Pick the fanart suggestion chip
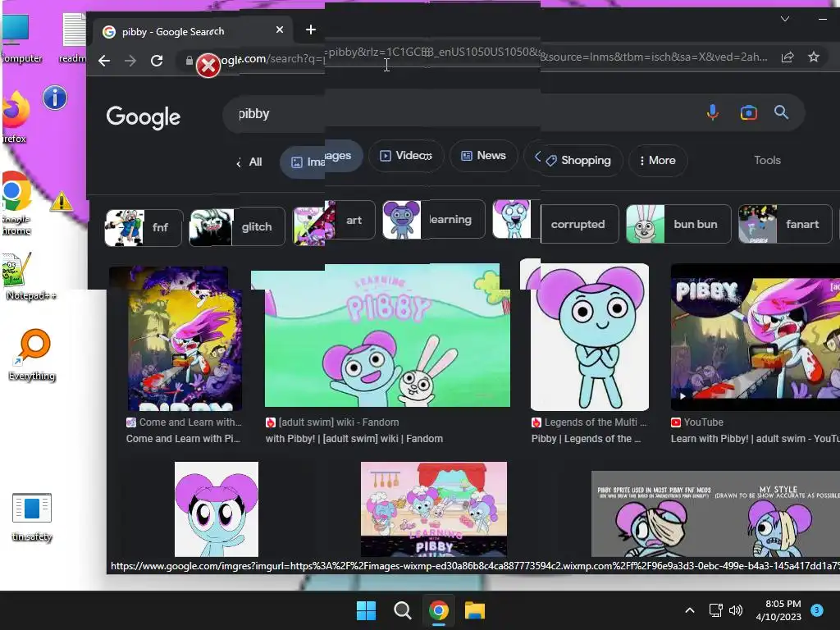 coord(785,224)
